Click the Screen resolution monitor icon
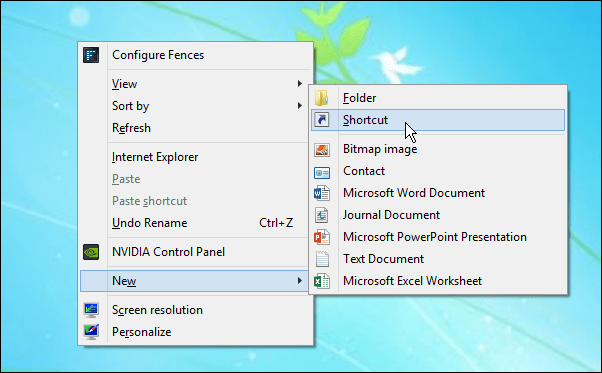Image resolution: width=602 pixels, height=373 pixels. [x=91, y=310]
